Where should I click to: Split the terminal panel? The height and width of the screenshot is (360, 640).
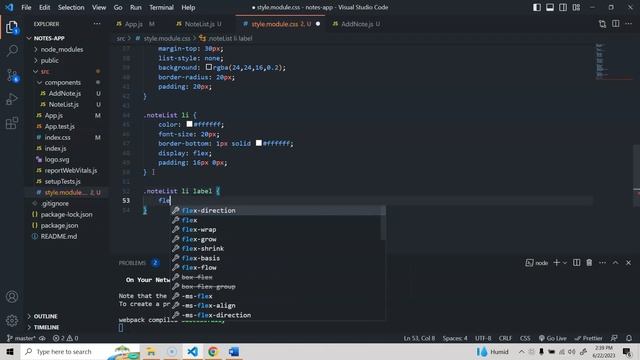coord(576,263)
